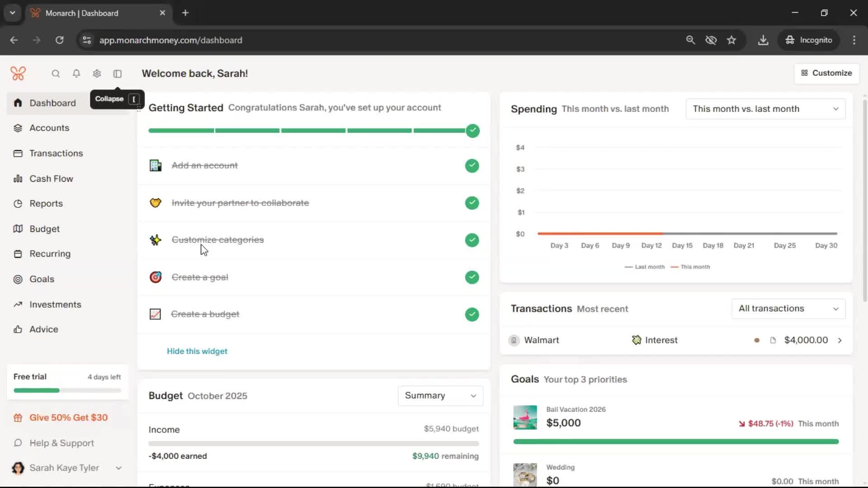Collapse sidebar with panel icon
Image resolution: width=868 pixels, height=488 pixels.
point(118,74)
